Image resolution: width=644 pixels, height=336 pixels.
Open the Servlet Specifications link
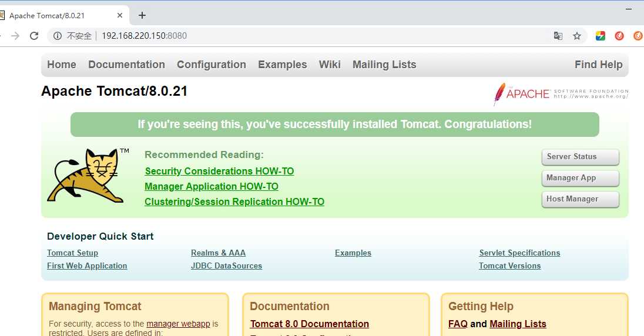tap(519, 253)
